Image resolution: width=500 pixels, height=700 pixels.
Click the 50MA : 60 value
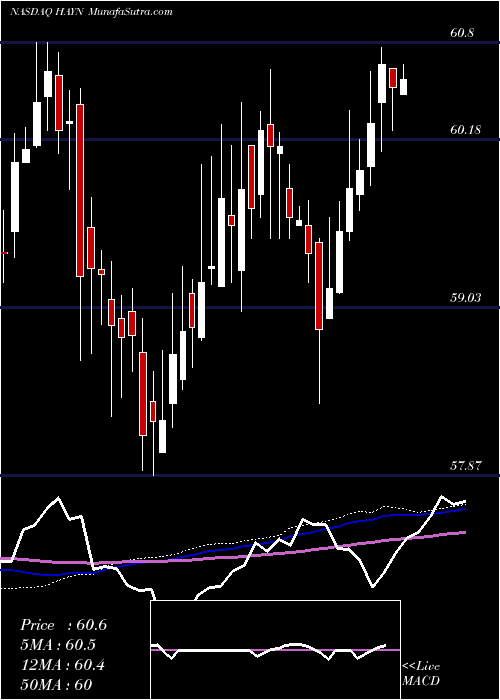(56, 685)
